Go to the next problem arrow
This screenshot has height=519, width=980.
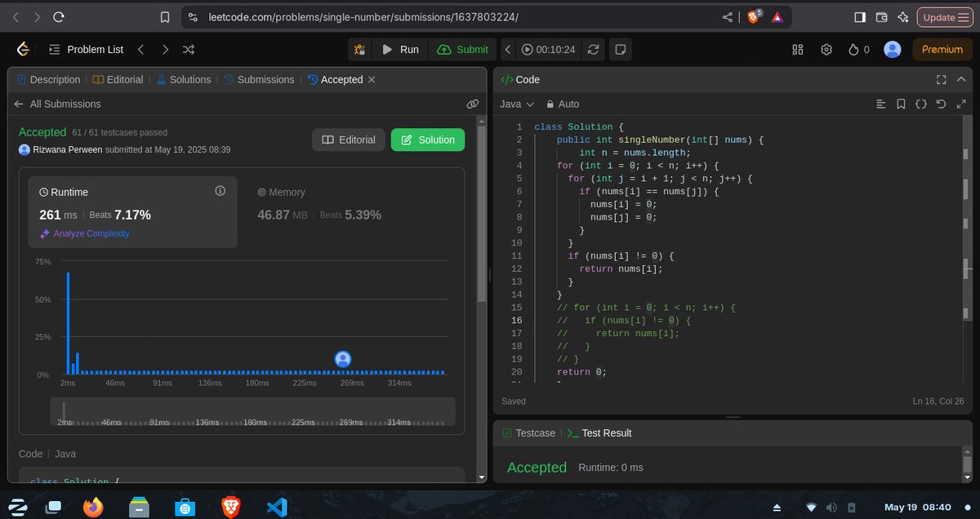(166, 50)
